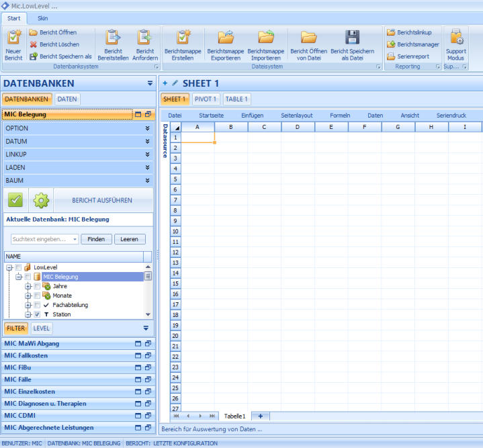Click the BERICHT AUSFÜHREN button

point(102,200)
